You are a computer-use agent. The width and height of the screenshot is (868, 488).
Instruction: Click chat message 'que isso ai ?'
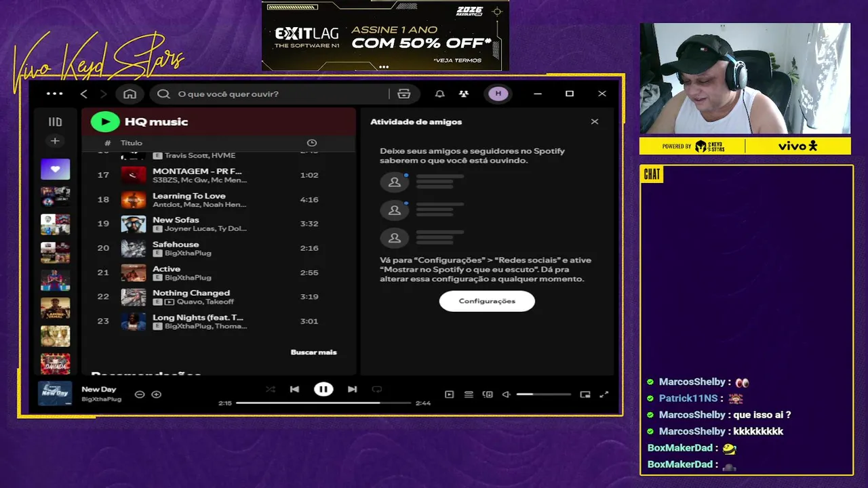pyautogui.click(x=762, y=415)
